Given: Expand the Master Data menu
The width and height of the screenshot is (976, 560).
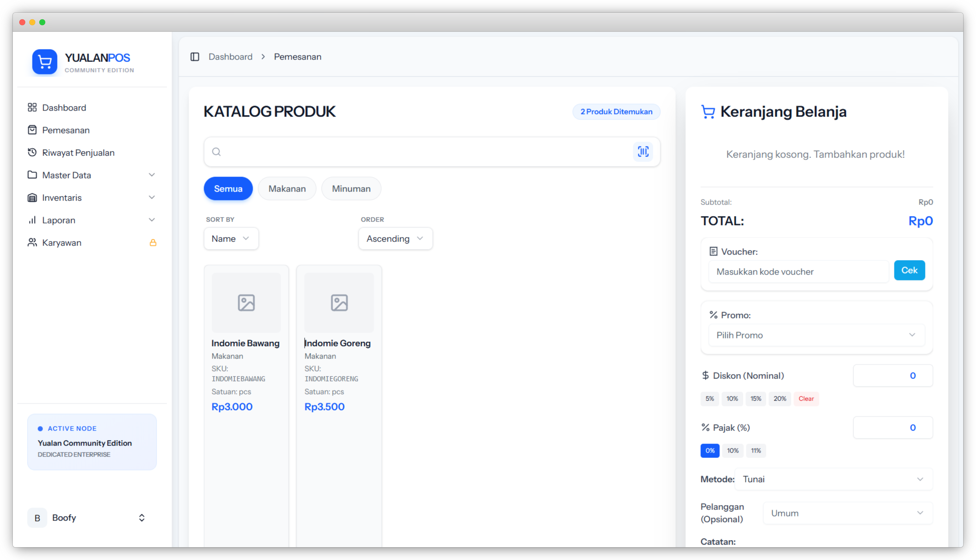Looking at the screenshot, I should click(x=92, y=175).
